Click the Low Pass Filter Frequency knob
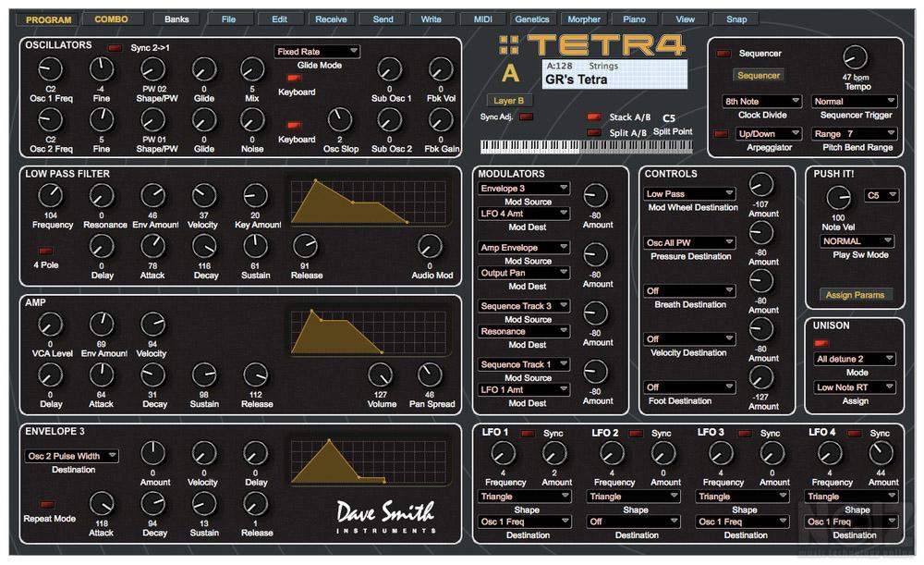This screenshot has width=924, height=565. coord(51,195)
